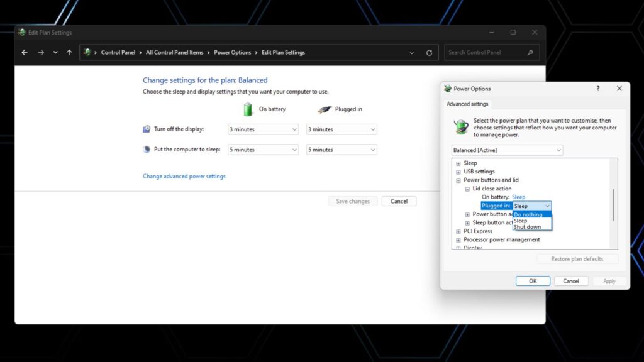
Task: Click the Search Control Panel field
Action: tap(484, 53)
